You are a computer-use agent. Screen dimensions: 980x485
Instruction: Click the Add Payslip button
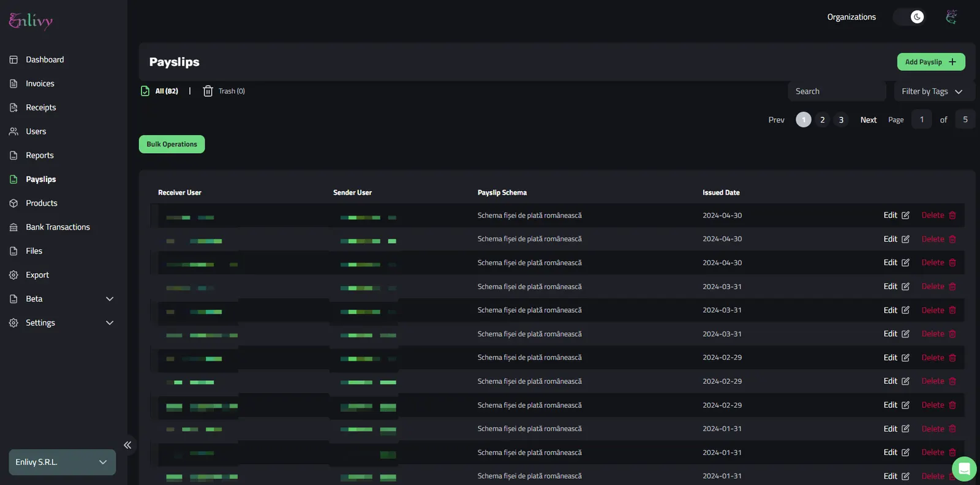coord(931,62)
